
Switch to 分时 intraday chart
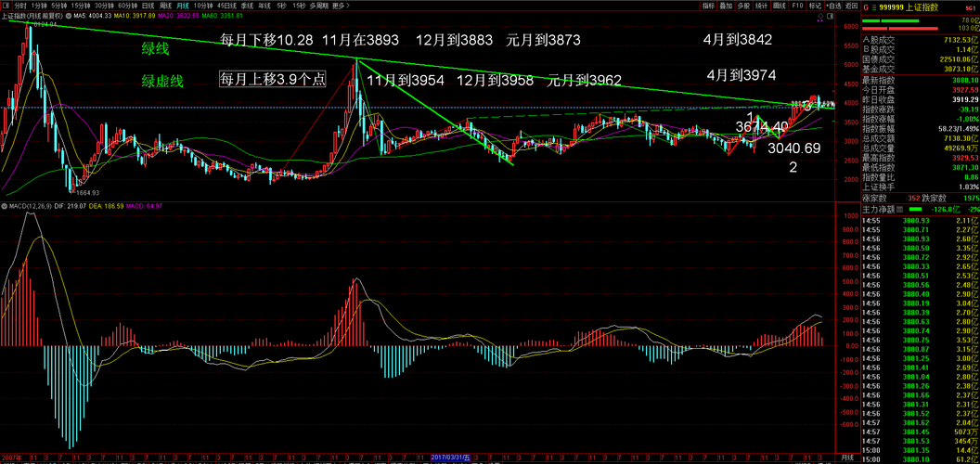pyautogui.click(x=20, y=6)
